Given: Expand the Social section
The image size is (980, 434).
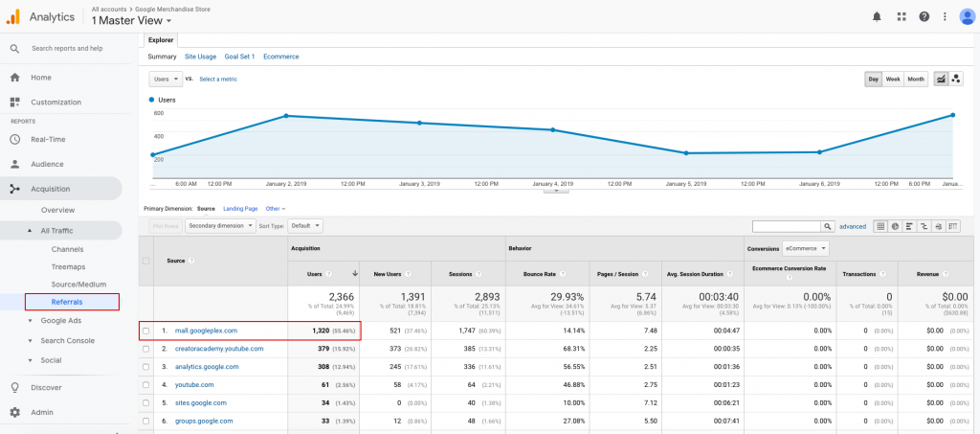Looking at the screenshot, I should click(x=30, y=361).
